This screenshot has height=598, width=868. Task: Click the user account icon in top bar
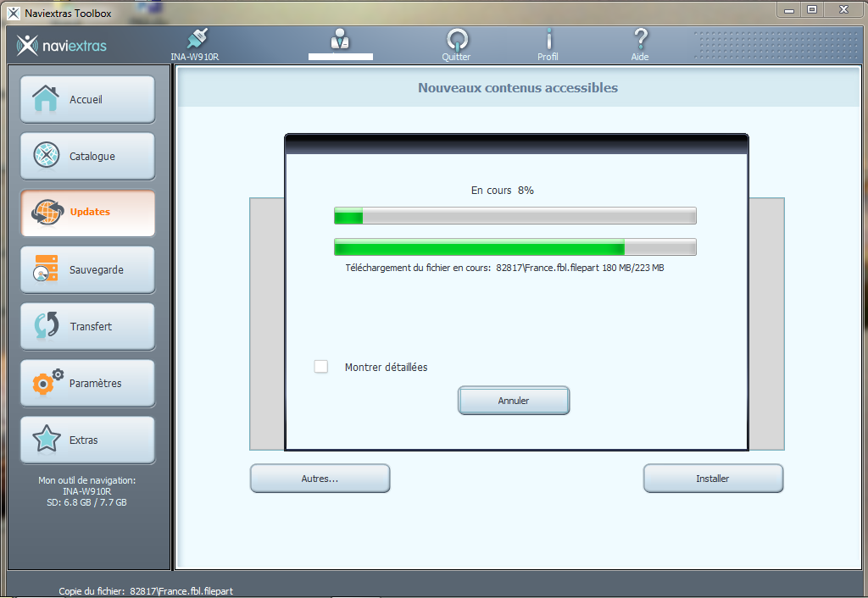click(x=341, y=39)
